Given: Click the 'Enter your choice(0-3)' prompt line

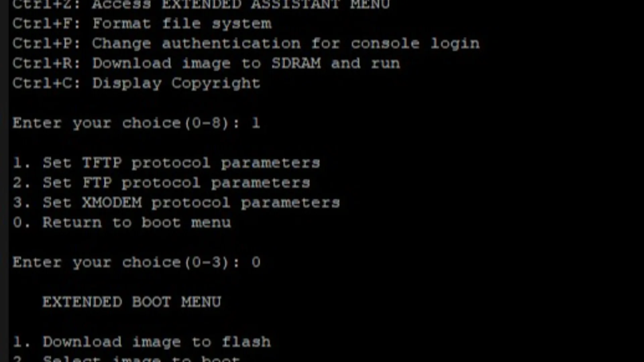Looking at the screenshot, I should coord(137,262).
